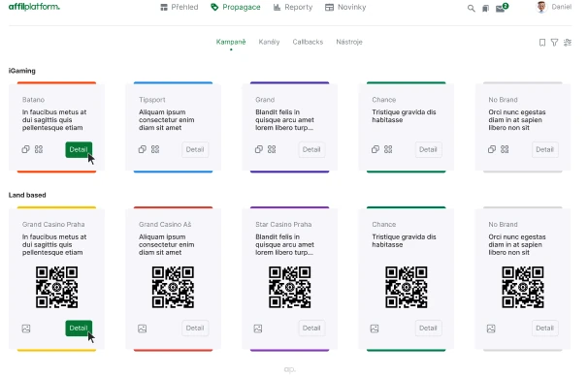Click image icon on Grand Casino Praha card
The width and height of the screenshot is (588, 376).
(26, 329)
